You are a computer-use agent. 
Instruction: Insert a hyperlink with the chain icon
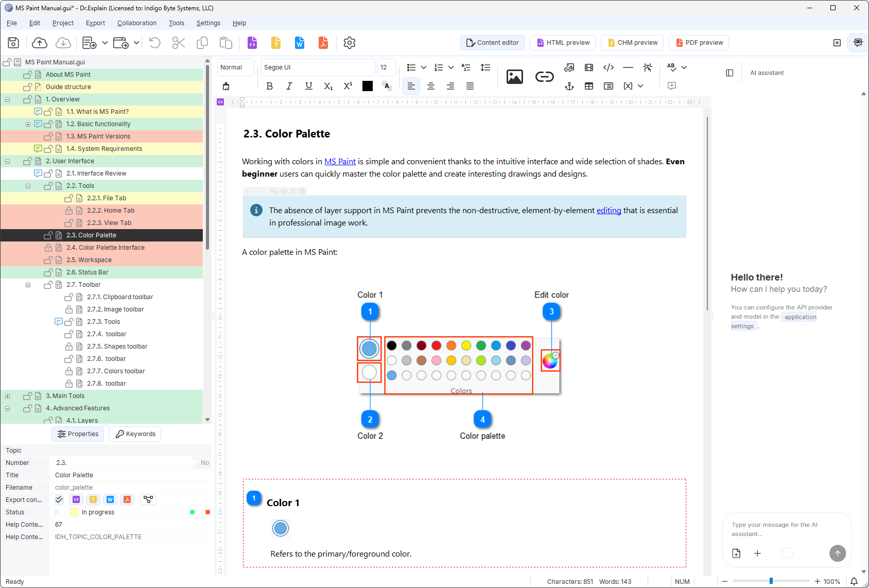(545, 77)
